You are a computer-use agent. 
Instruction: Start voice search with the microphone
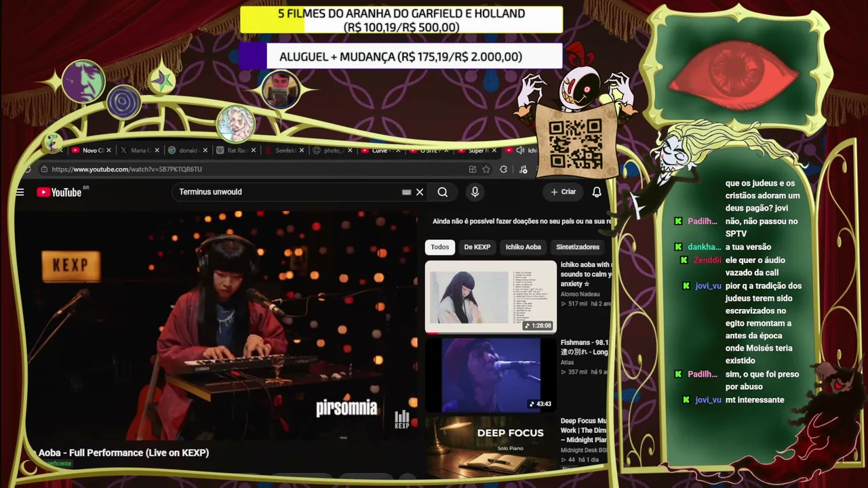[475, 192]
